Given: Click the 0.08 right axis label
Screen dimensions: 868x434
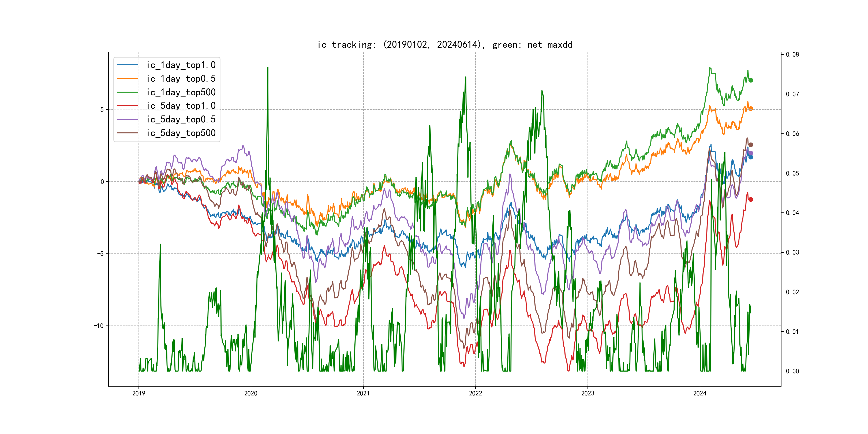Looking at the screenshot, I should tap(792, 55).
